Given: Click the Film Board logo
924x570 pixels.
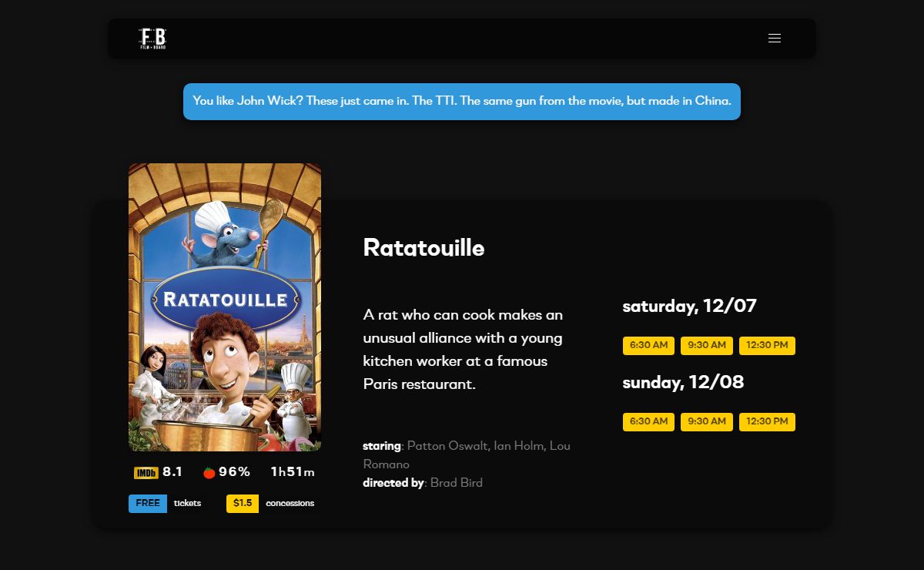Looking at the screenshot, I should coord(152,39).
